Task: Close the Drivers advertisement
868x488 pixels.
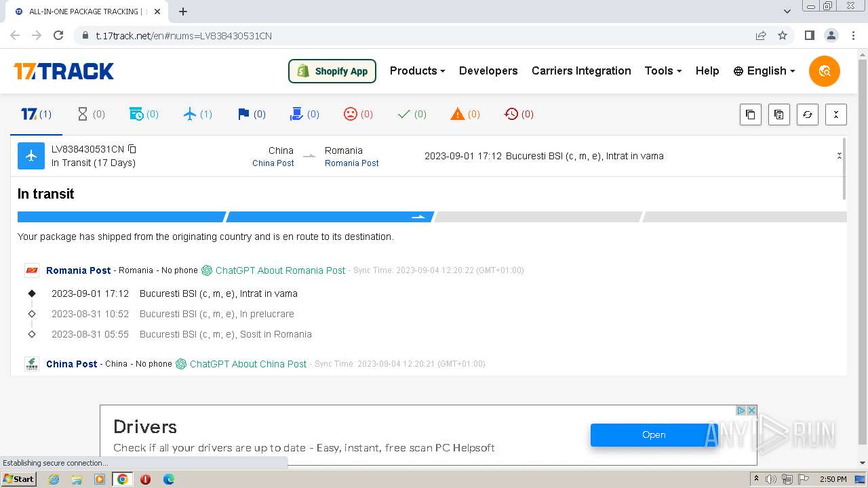Action: coord(751,410)
